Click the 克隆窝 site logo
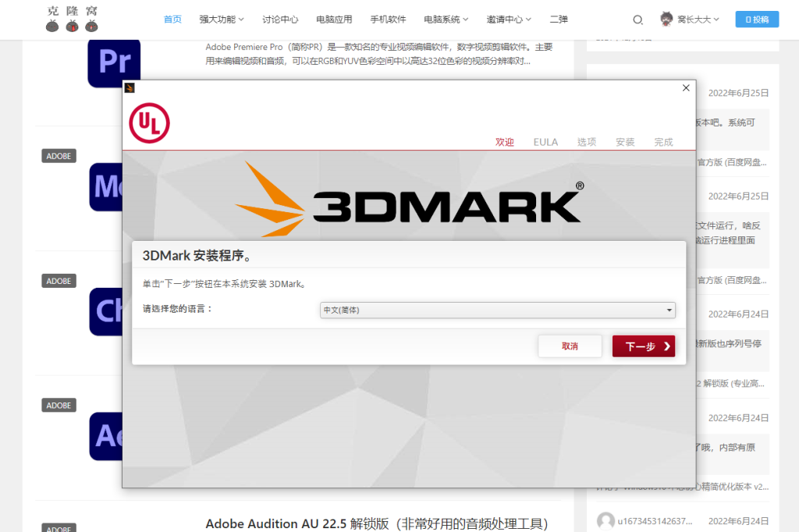This screenshot has height=532, width=799. point(72,19)
